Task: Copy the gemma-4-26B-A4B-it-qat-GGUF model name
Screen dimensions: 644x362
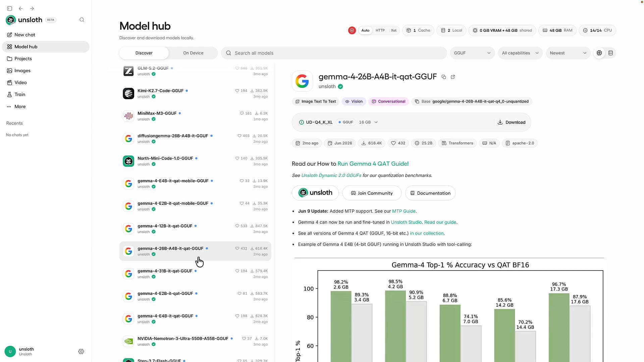Action: coord(444,77)
